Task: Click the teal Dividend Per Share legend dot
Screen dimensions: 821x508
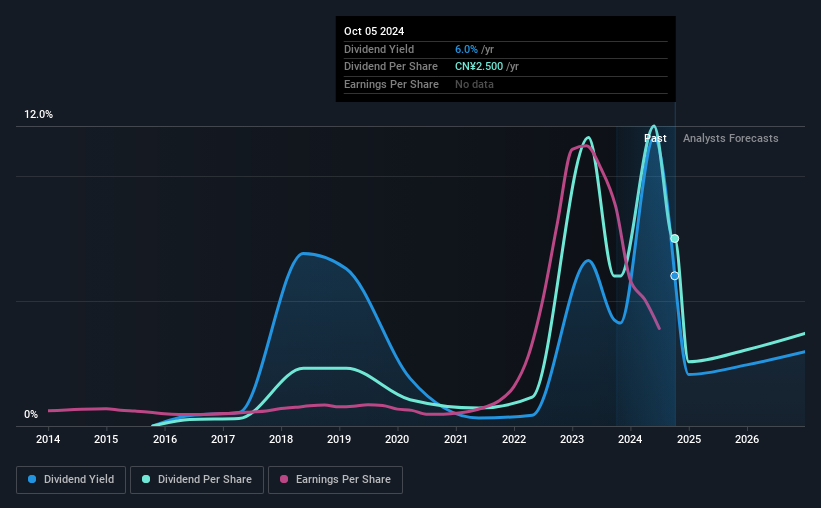Action: (146, 479)
